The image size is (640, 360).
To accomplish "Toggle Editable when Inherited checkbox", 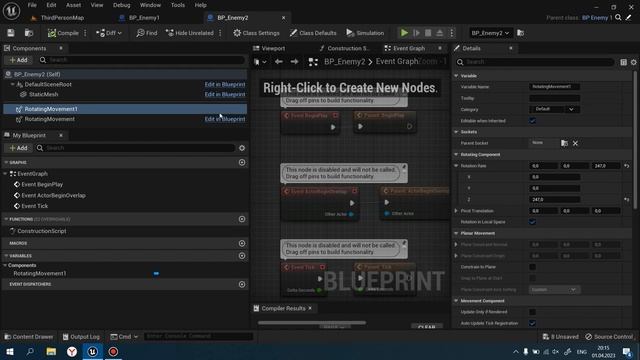I will (x=532, y=121).
